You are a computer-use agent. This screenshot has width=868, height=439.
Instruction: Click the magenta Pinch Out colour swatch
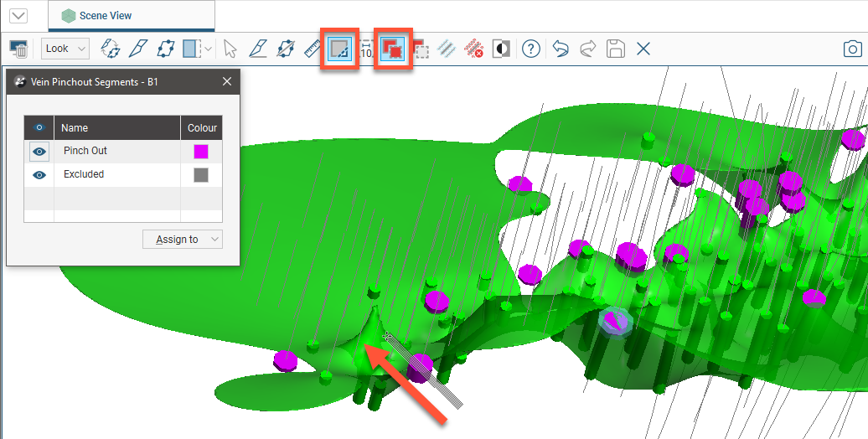[201, 152]
